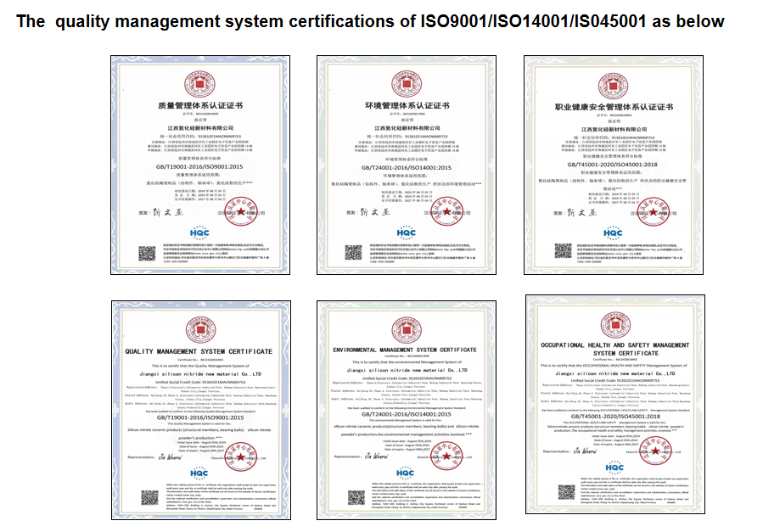Click the handwritten signature on Chinese ISO9001 certificate

168,212
